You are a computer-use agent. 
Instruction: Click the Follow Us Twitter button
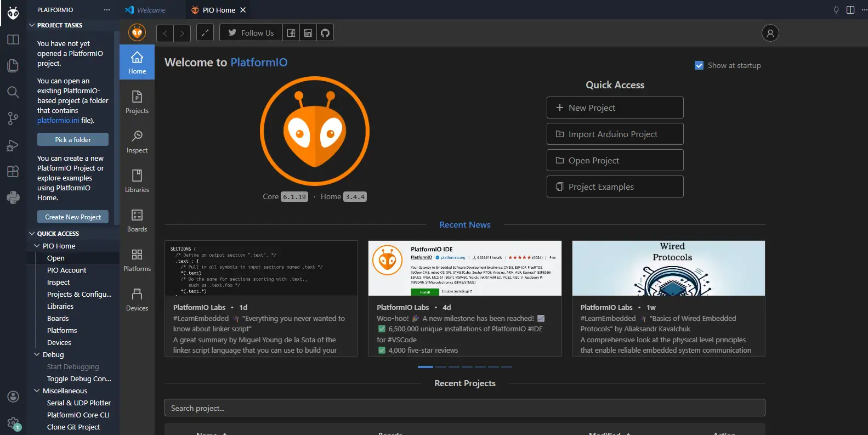[x=251, y=33]
